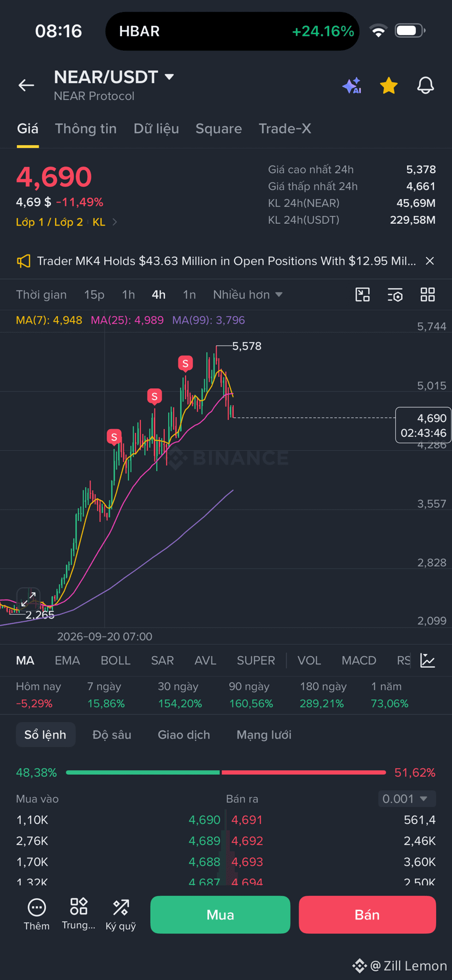
Task: Toggle the favorite star for NEAR/USDT
Action: (x=389, y=86)
